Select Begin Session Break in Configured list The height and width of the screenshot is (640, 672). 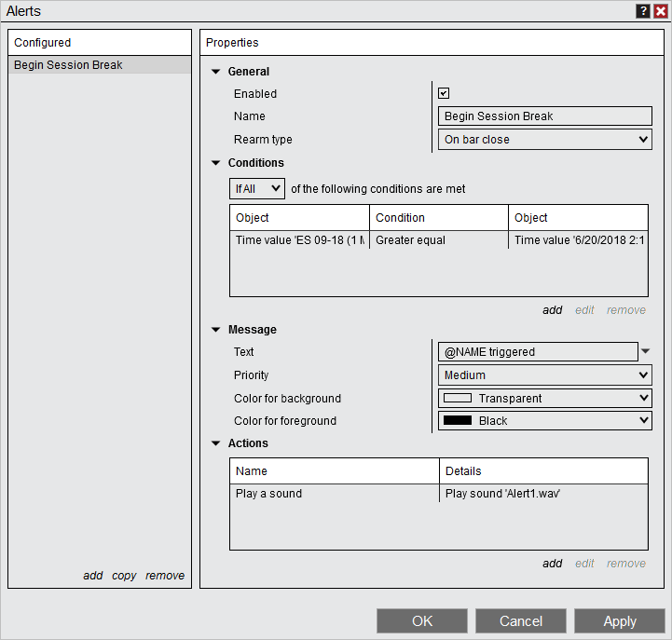(99, 65)
